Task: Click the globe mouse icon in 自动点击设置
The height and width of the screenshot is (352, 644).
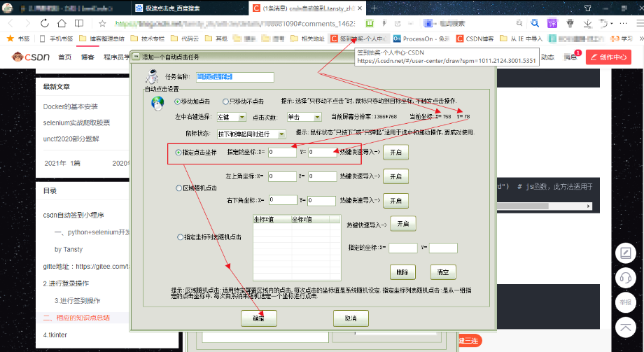Action: pyautogui.click(x=157, y=104)
